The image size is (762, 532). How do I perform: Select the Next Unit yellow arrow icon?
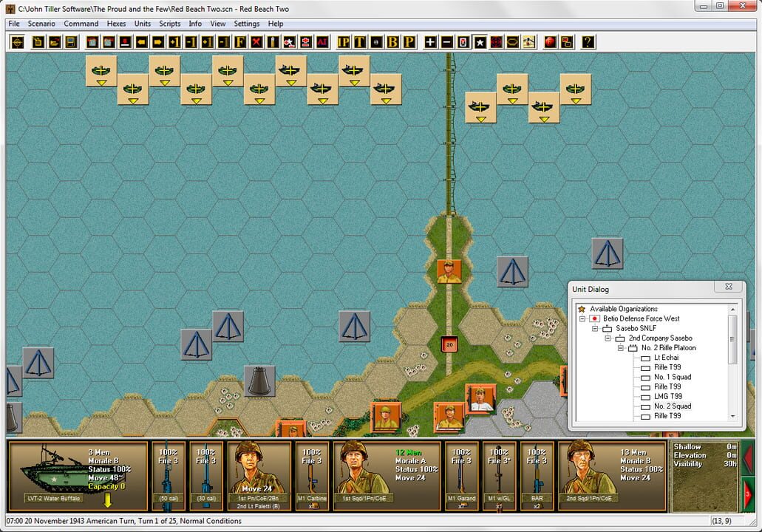click(159, 42)
